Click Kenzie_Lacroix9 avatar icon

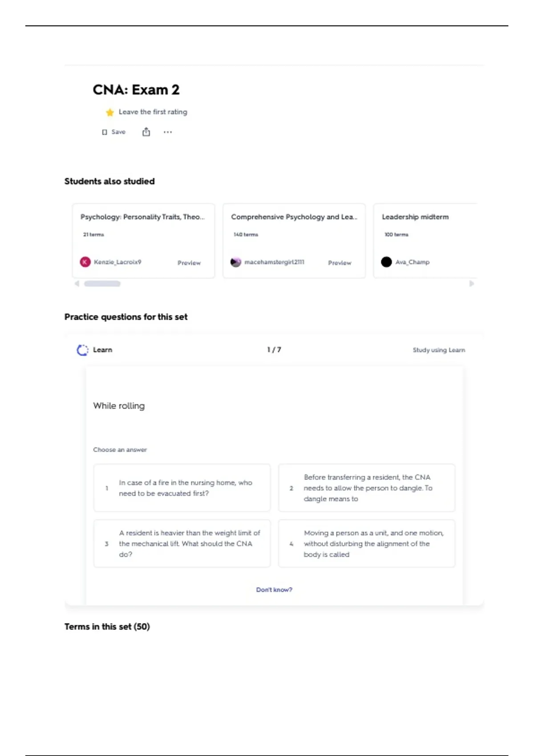(x=85, y=262)
